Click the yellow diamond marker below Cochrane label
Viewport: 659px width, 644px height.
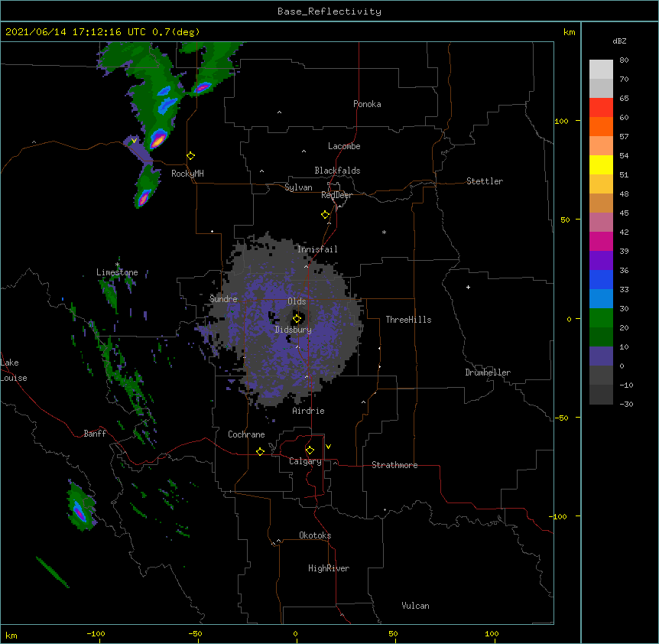(x=260, y=451)
